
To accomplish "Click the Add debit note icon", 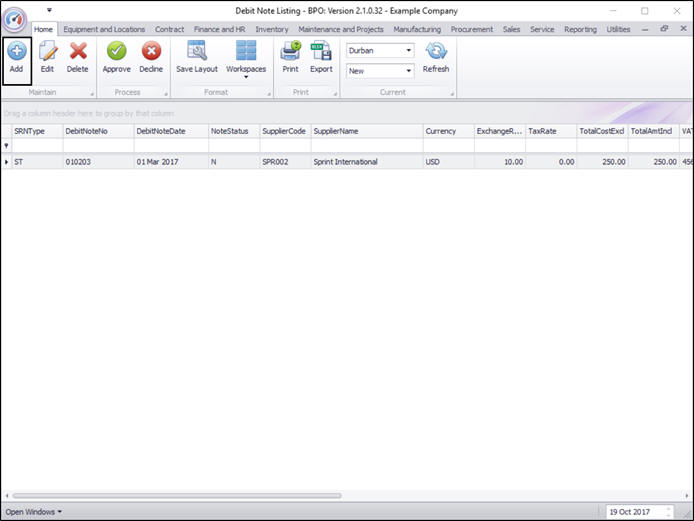I will coord(17,51).
